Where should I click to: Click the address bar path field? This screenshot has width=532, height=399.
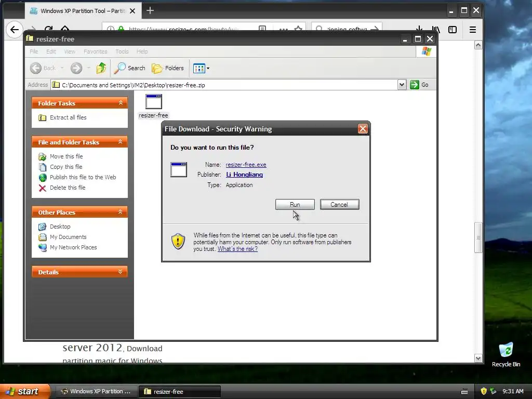(x=224, y=85)
